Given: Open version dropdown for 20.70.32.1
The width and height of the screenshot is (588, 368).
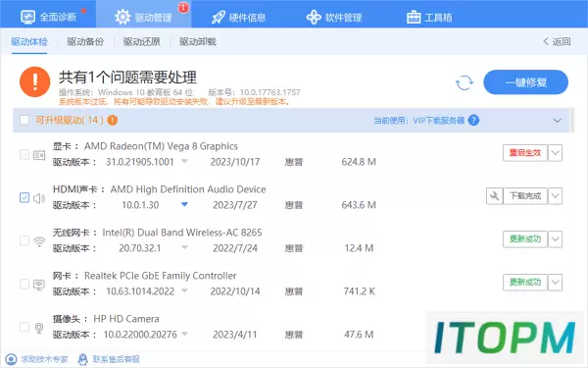Looking at the screenshot, I should coord(184,247).
